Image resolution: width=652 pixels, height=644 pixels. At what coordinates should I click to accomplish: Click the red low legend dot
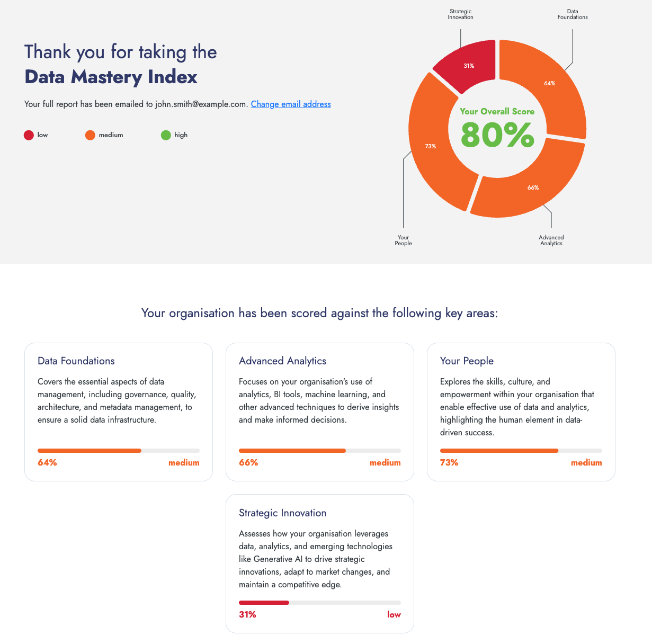pyautogui.click(x=29, y=136)
